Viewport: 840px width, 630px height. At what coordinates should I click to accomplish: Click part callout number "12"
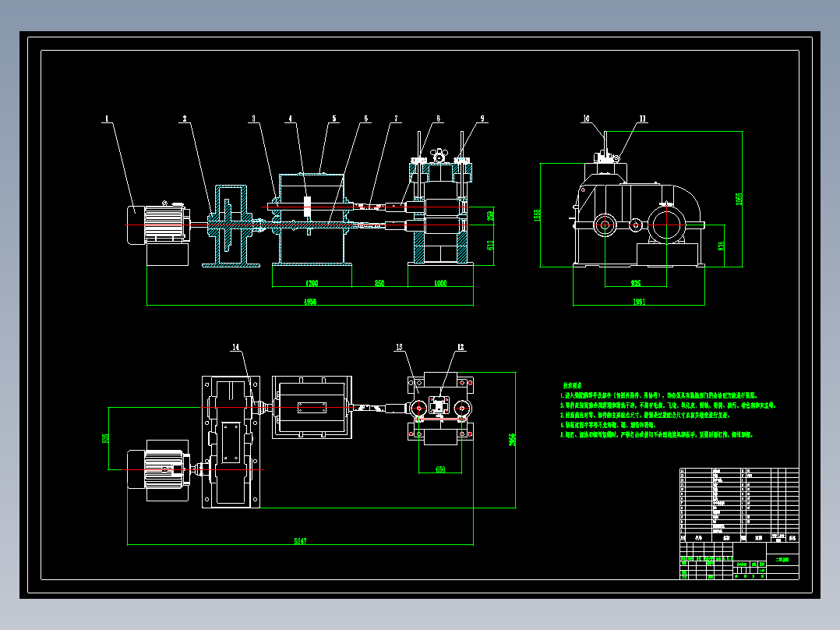point(461,347)
